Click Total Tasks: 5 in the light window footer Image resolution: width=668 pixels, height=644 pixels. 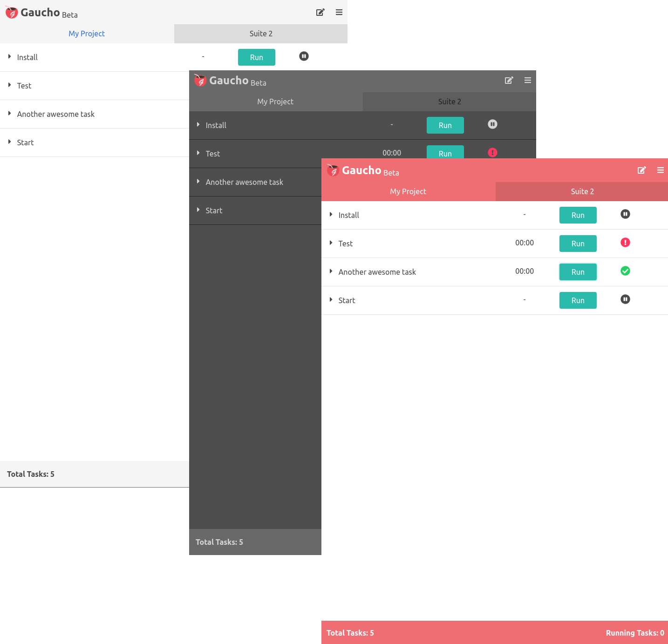tap(31, 474)
